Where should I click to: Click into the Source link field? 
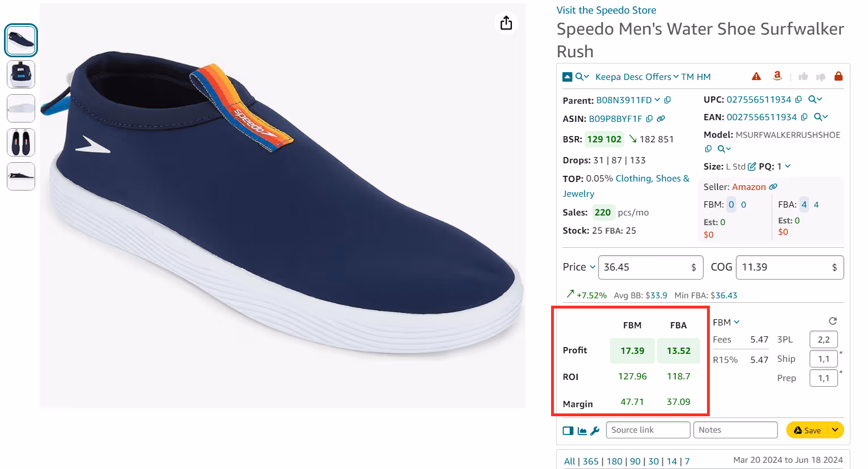click(647, 430)
